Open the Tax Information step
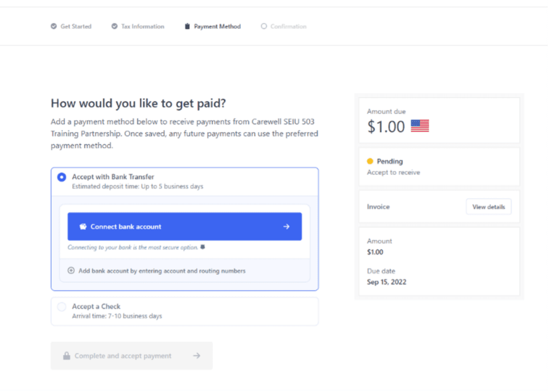This screenshot has height=392, width=549. point(143,26)
